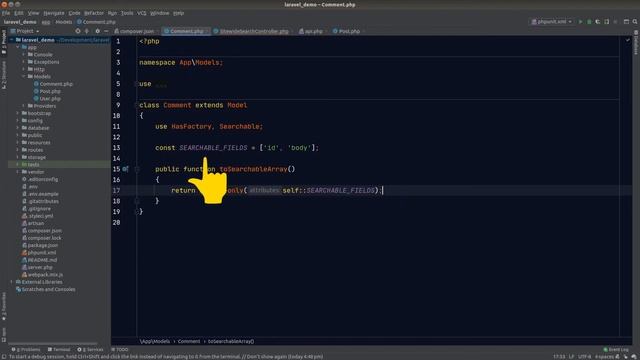
Task: Open the Refactor menu
Action: pos(93,13)
